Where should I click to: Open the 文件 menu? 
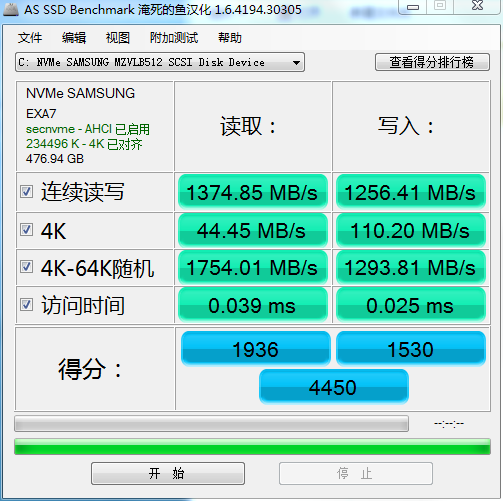[x=30, y=38]
